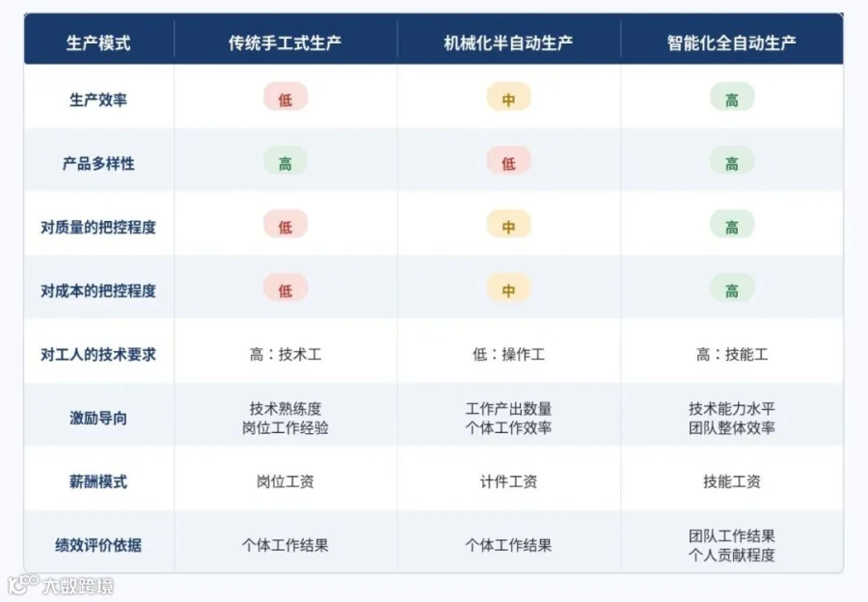
Task: Click green 高 badge in 对成本的把控程度 row
Action: (x=732, y=288)
